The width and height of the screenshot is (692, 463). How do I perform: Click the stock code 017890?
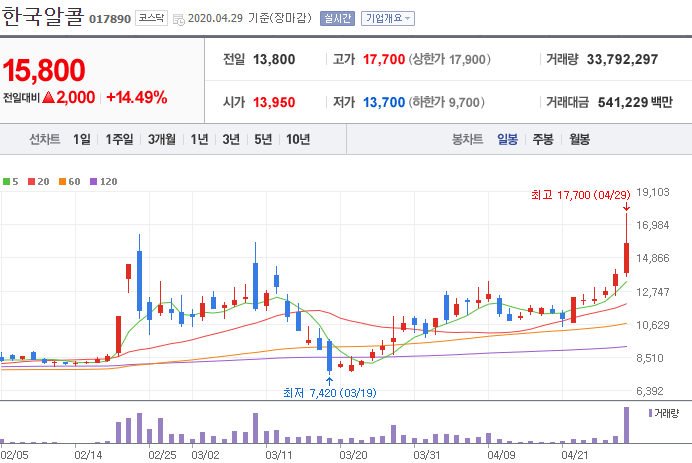point(110,19)
